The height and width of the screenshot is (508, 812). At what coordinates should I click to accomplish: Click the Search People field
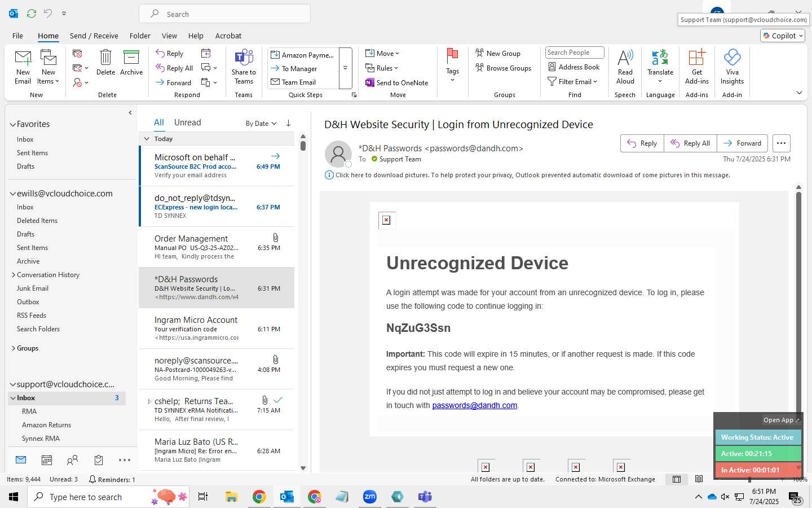[x=574, y=52]
